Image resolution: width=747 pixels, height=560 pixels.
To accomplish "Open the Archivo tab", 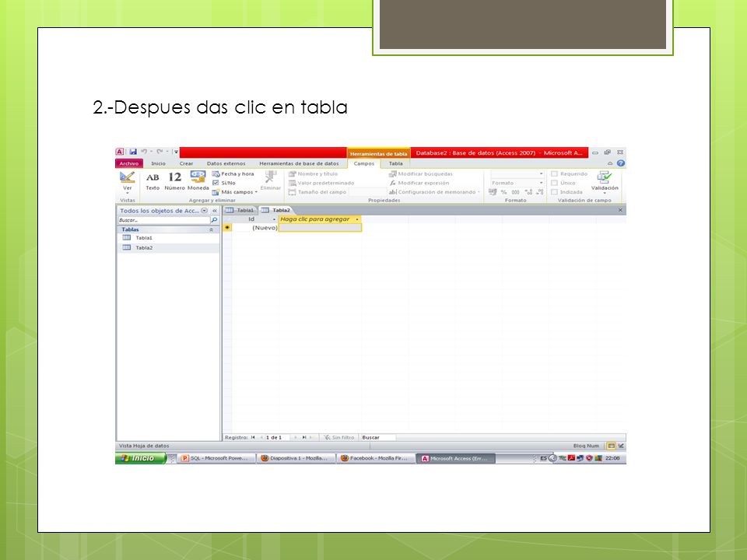I will point(128,163).
